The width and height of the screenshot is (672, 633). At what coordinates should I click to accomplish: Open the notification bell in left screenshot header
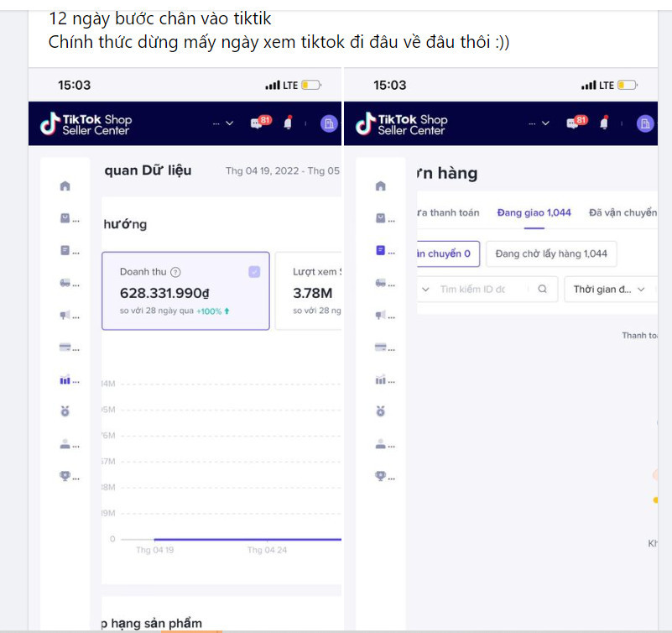289,123
